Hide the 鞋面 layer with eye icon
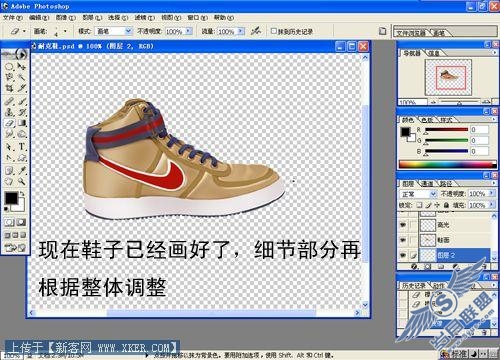Screen dimensions: 500x360 (x=403, y=240)
